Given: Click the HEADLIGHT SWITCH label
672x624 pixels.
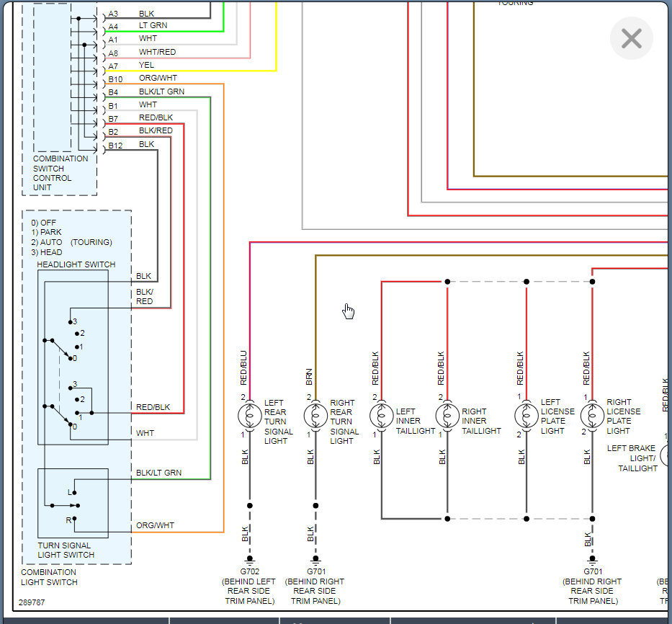Looking at the screenshot, I should click(x=76, y=264).
